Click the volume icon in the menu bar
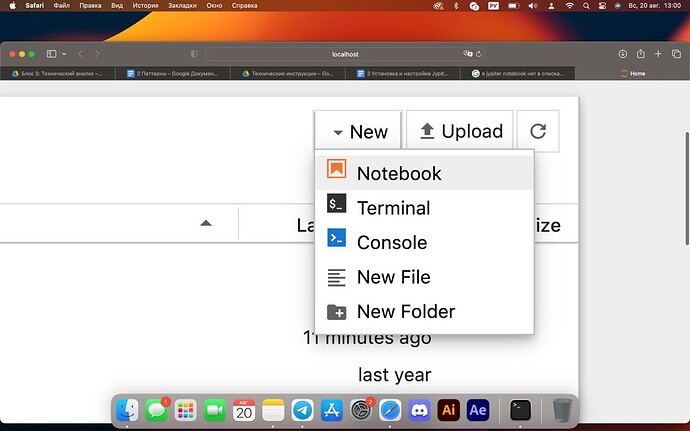 532,6
